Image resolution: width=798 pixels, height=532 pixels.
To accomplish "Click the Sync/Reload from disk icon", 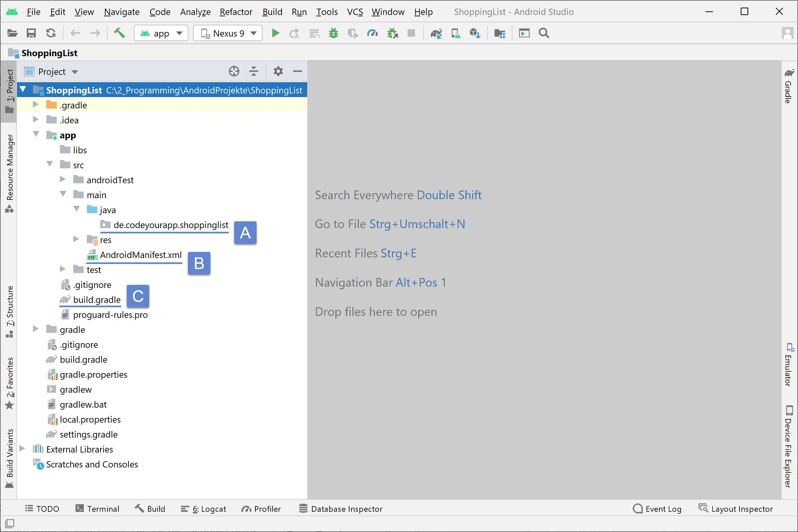I will point(51,33).
